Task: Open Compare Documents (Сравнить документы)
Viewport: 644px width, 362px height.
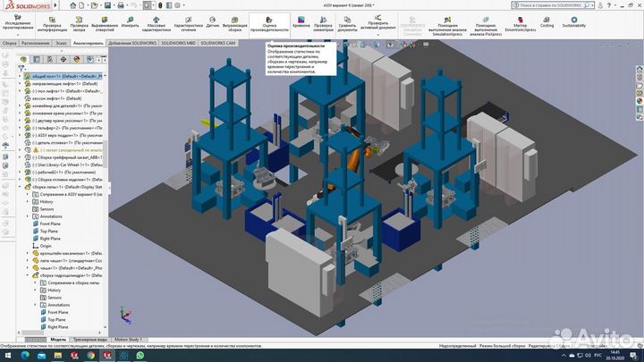Action: (347, 25)
